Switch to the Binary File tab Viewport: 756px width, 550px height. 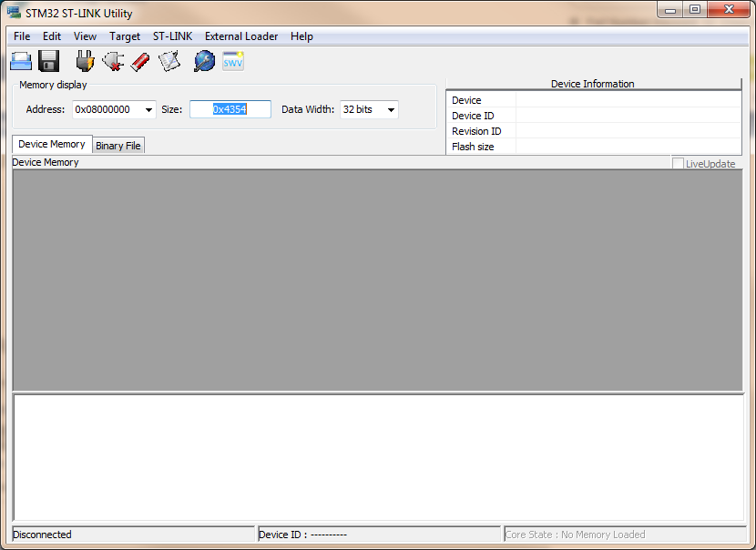tap(118, 146)
